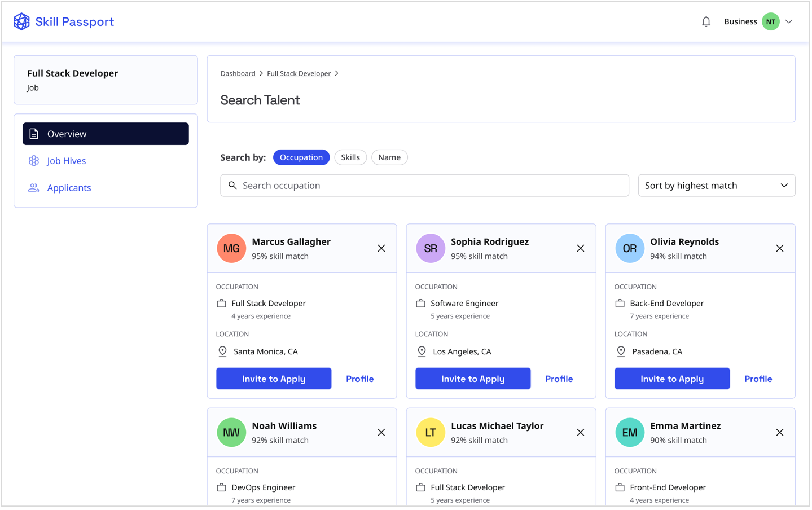Choose the Name search filter
The height and width of the screenshot is (510, 812).
(x=389, y=157)
